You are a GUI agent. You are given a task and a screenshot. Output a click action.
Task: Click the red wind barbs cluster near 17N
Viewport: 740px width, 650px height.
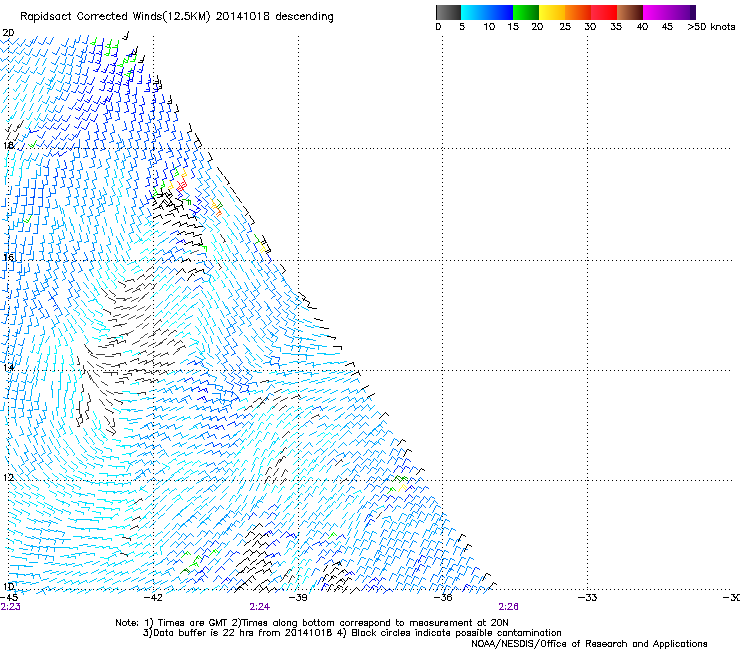click(x=181, y=186)
